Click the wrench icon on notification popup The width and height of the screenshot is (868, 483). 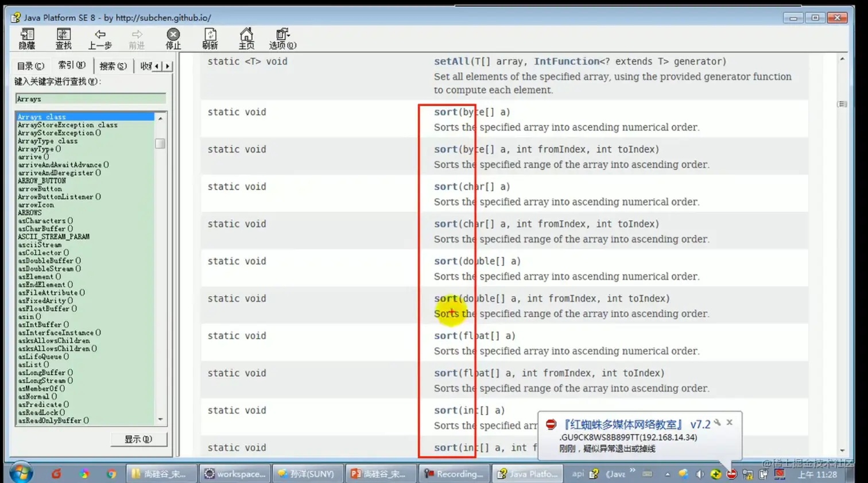pyautogui.click(x=717, y=423)
